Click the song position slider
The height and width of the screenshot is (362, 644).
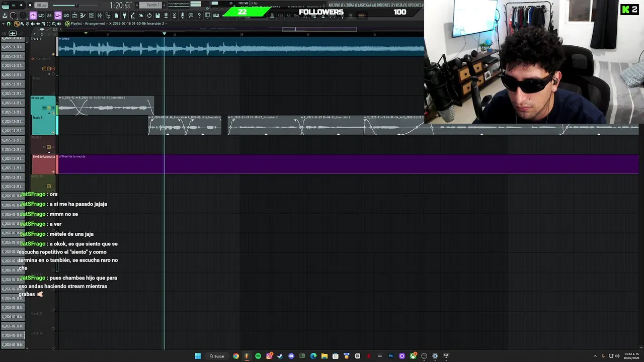(75, 6)
